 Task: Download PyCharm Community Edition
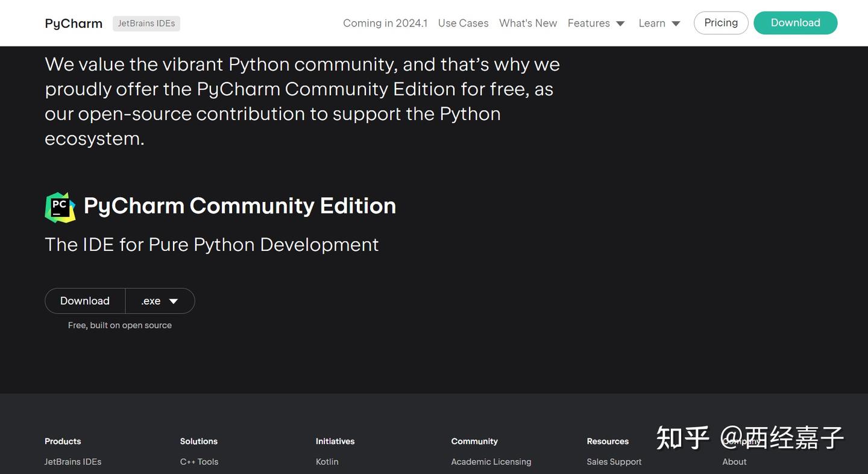coord(84,300)
